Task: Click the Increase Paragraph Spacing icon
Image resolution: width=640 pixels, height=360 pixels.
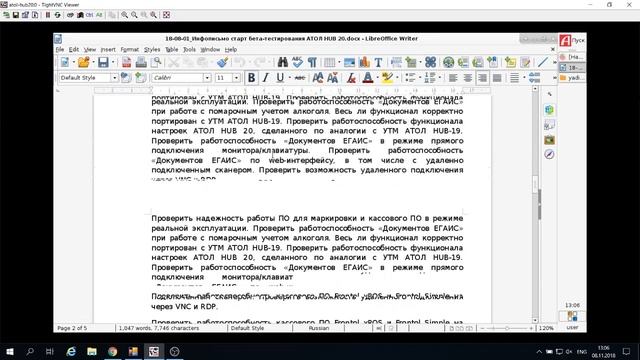Action: (534, 78)
